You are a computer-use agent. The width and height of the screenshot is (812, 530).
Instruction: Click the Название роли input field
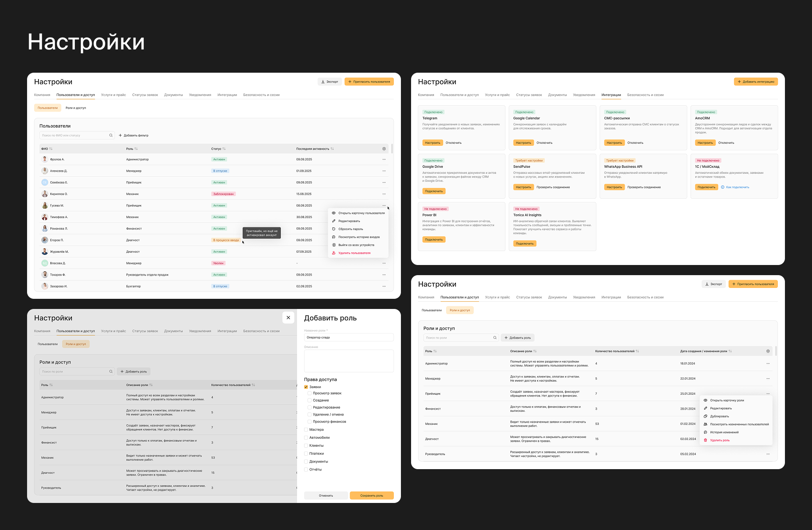[x=348, y=337]
